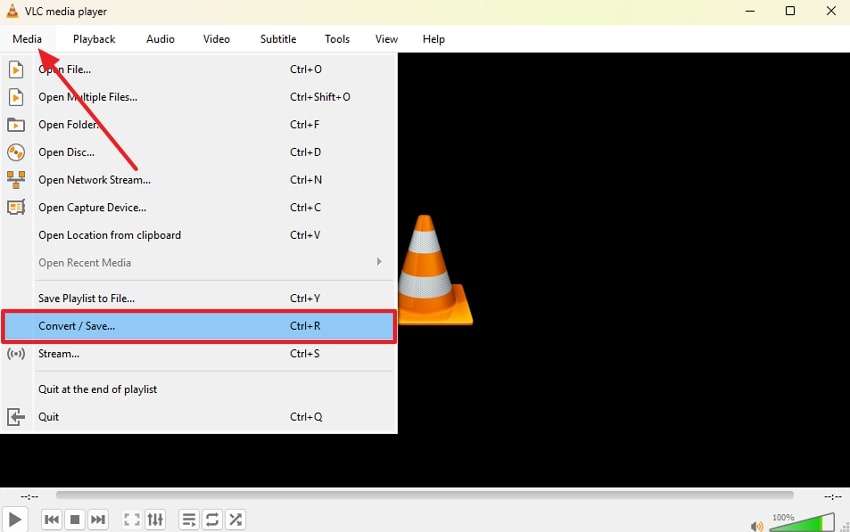Image resolution: width=850 pixels, height=532 pixels.
Task: Select Convert / Save... menu item
Action: [x=199, y=326]
